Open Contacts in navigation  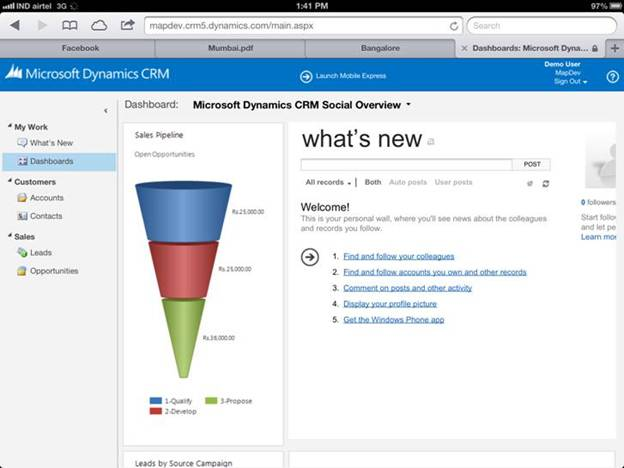[x=46, y=216]
